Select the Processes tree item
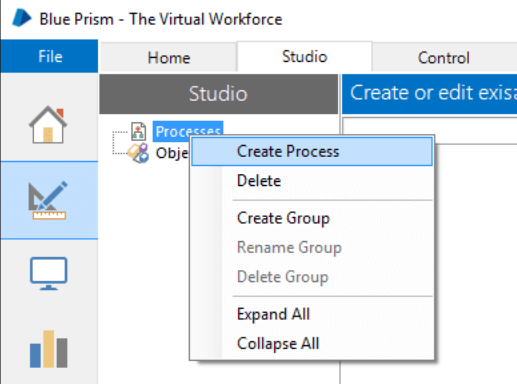 [188, 131]
